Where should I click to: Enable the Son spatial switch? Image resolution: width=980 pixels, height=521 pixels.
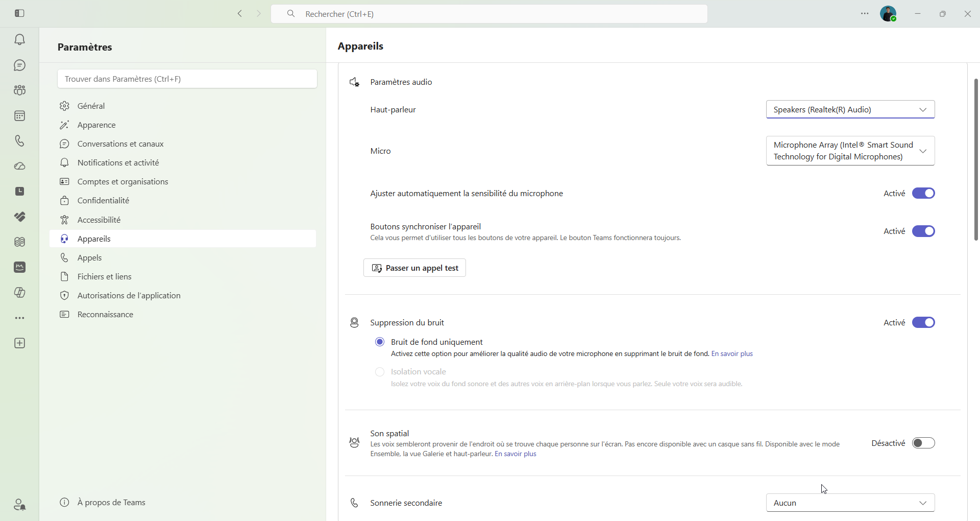click(x=923, y=443)
